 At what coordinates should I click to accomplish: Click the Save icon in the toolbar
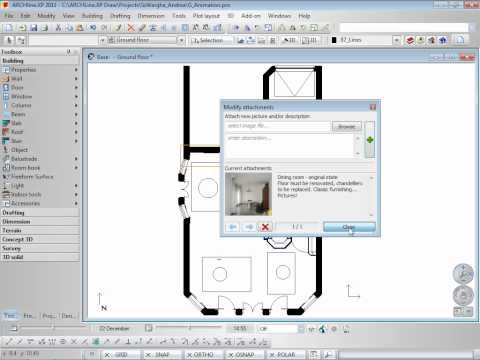[x=33, y=28]
